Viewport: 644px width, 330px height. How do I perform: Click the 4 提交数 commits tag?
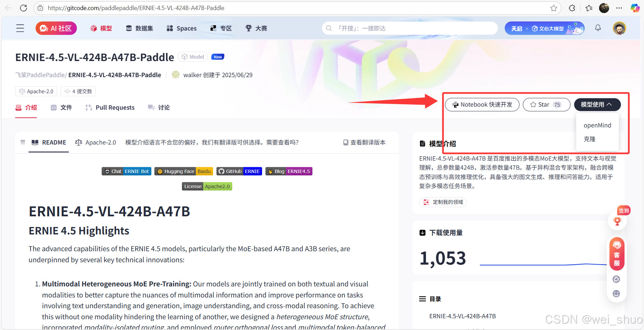click(x=78, y=91)
